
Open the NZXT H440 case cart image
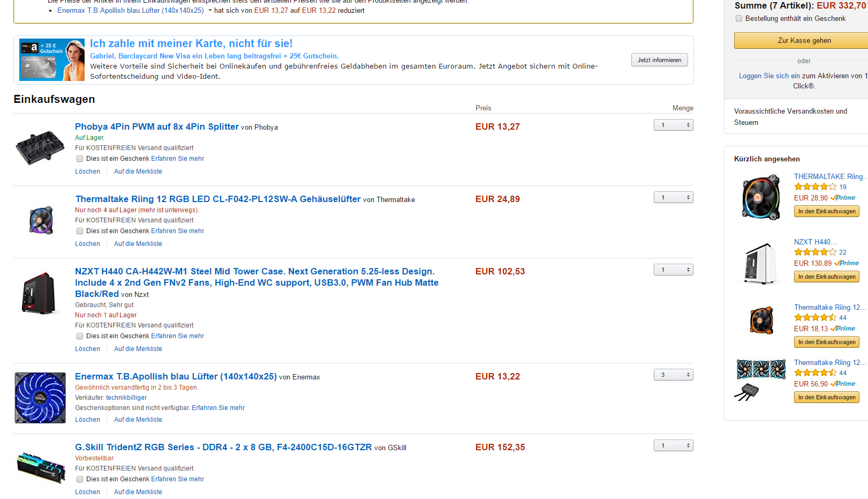click(39, 293)
